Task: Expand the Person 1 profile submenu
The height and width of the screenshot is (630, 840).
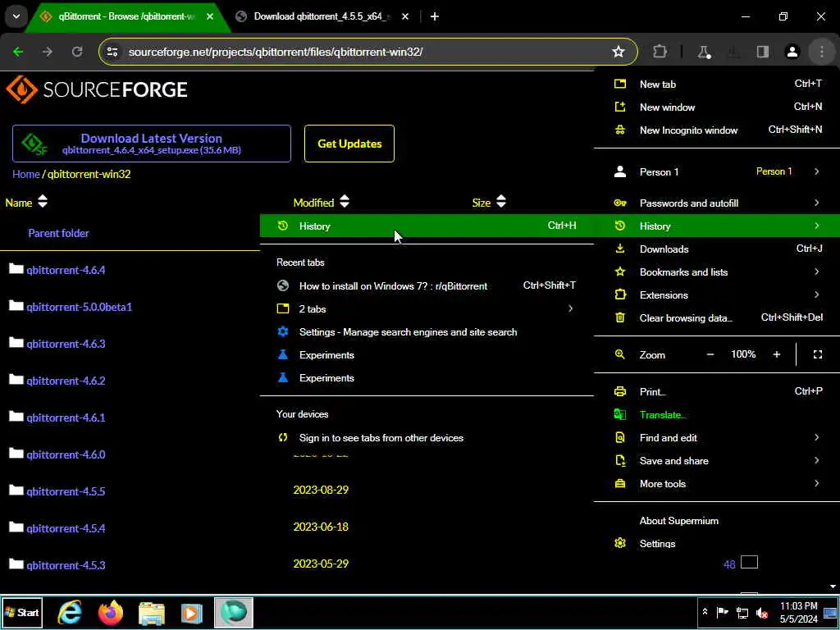Action: point(717,172)
